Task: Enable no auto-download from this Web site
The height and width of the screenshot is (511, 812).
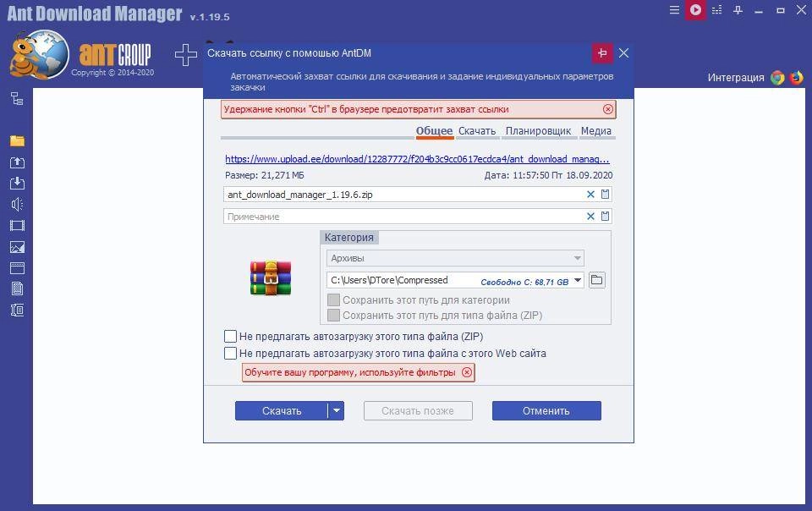Action: 230,353
